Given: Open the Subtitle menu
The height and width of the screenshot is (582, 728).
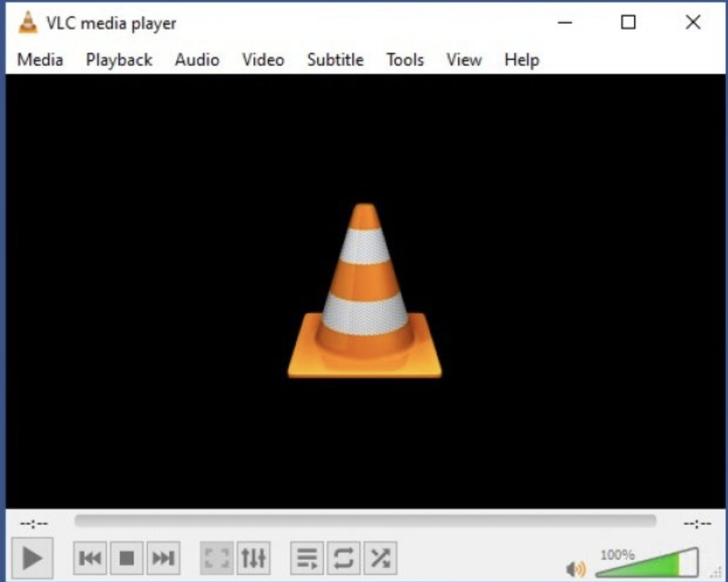Looking at the screenshot, I should click(335, 60).
